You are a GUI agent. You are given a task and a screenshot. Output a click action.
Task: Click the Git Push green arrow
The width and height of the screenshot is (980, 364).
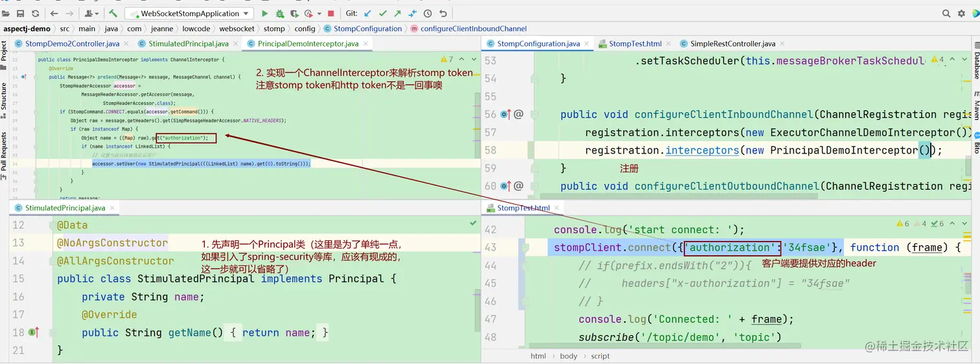(x=397, y=14)
